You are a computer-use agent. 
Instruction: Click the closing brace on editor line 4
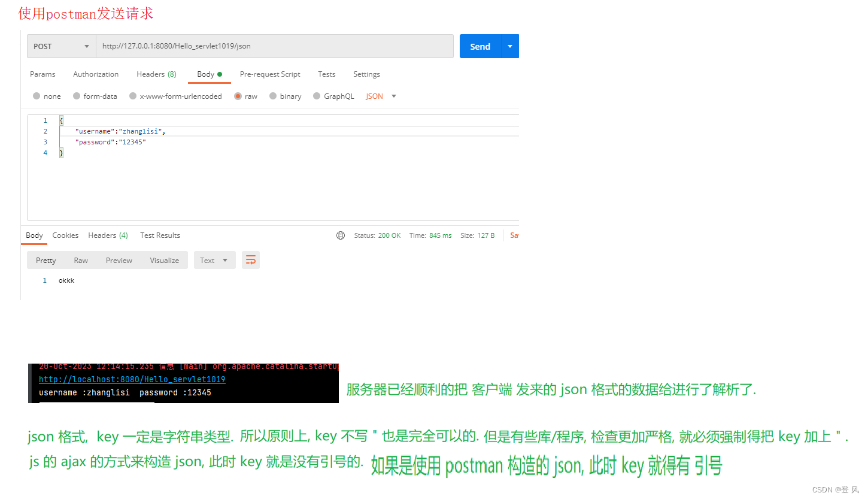pyautogui.click(x=61, y=153)
